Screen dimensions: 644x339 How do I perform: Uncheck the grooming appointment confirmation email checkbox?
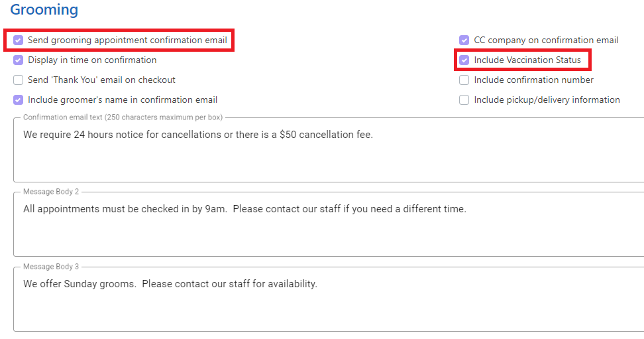(18, 40)
